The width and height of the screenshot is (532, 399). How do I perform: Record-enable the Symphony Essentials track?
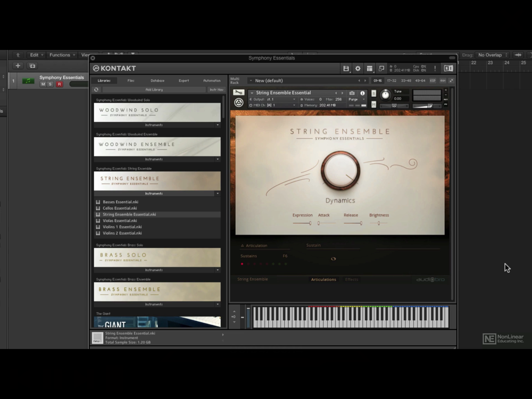pos(60,84)
